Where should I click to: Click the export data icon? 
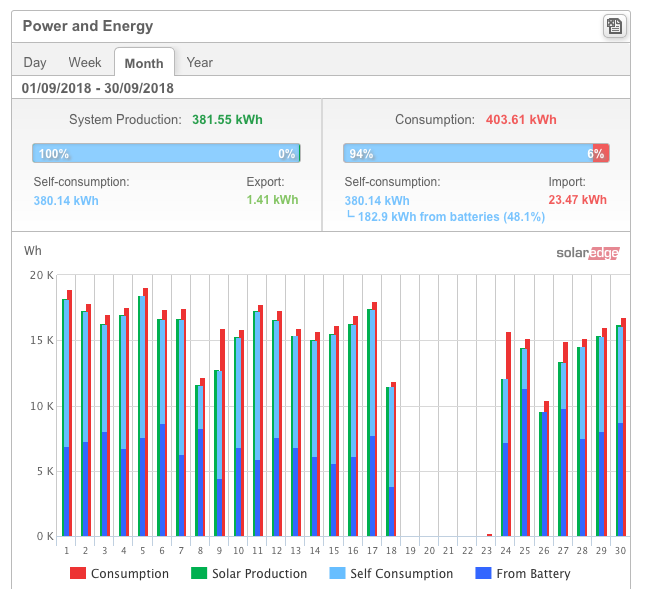(x=614, y=26)
